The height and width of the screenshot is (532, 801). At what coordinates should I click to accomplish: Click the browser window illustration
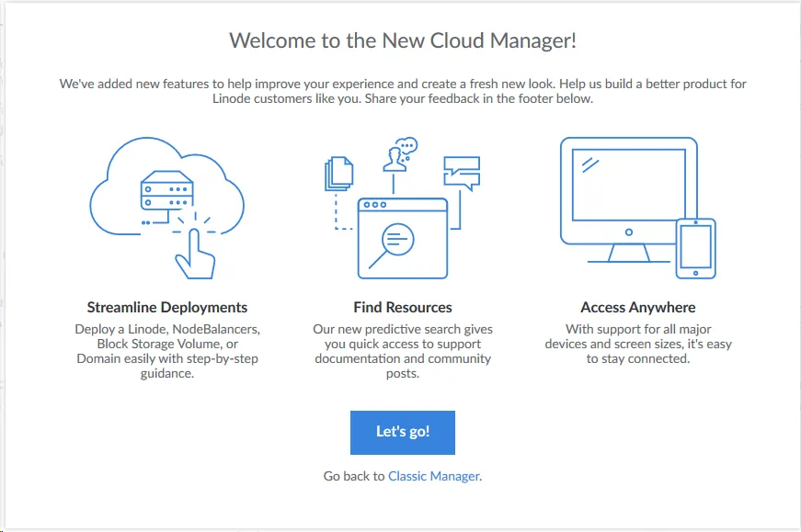click(403, 238)
